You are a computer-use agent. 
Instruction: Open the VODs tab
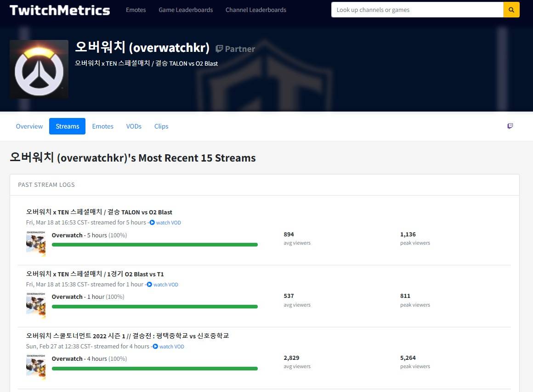tap(134, 126)
